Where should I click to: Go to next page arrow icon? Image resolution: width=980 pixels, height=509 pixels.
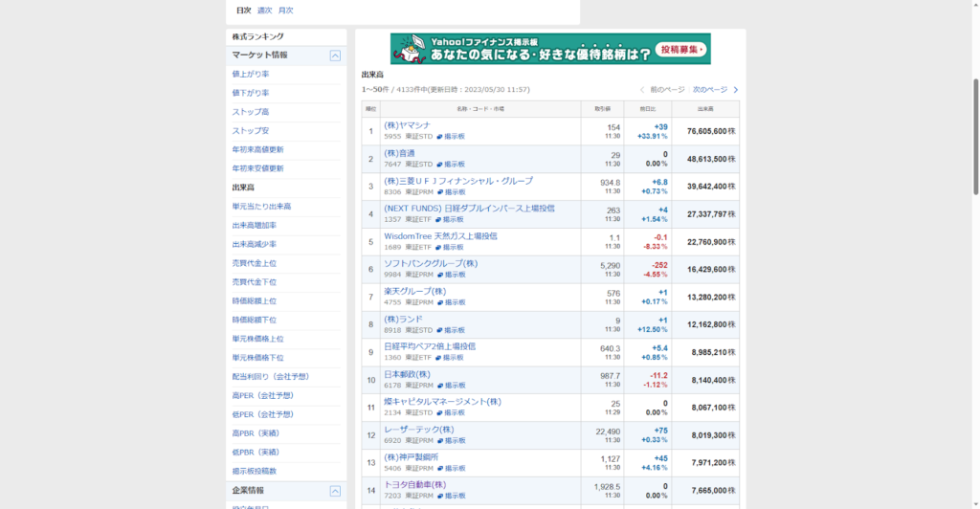736,90
